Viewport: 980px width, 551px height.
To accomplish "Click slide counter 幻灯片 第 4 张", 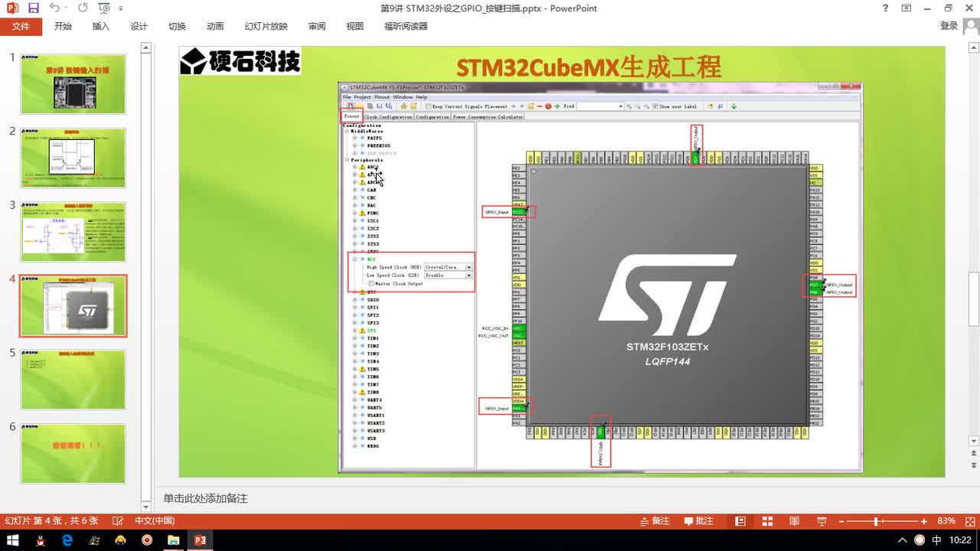I will point(51,521).
